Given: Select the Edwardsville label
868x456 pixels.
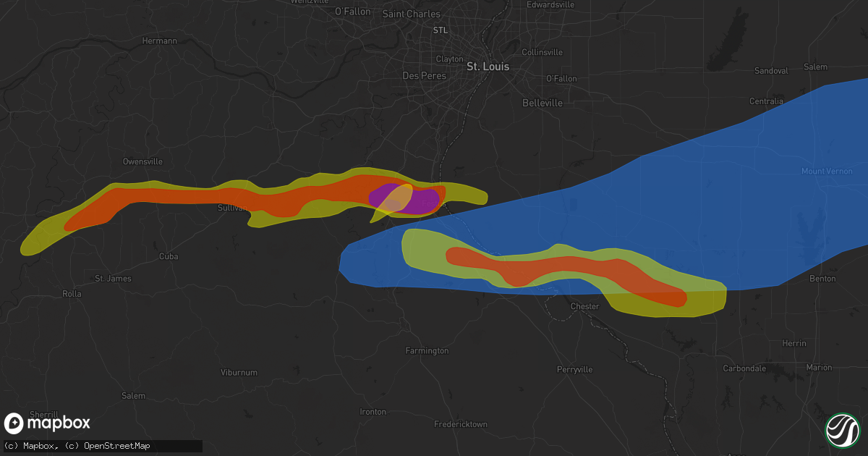Looking at the screenshot, I should 550,4.
